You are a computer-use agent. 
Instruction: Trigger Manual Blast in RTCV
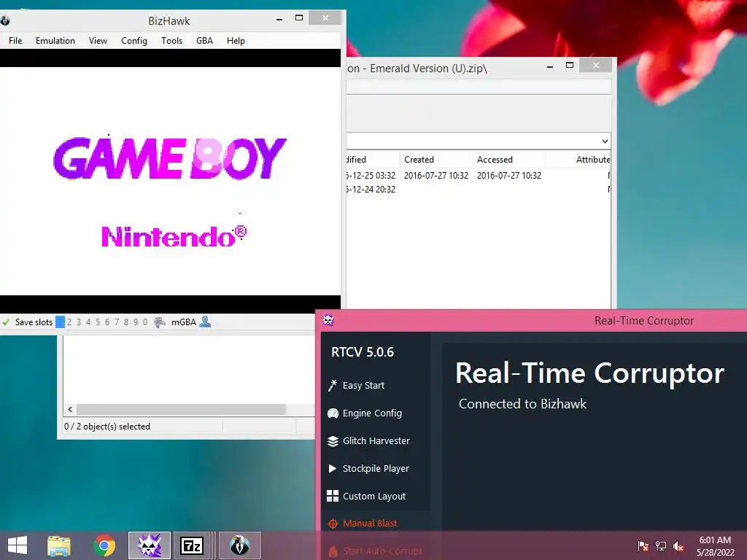[x=370, y=523]
